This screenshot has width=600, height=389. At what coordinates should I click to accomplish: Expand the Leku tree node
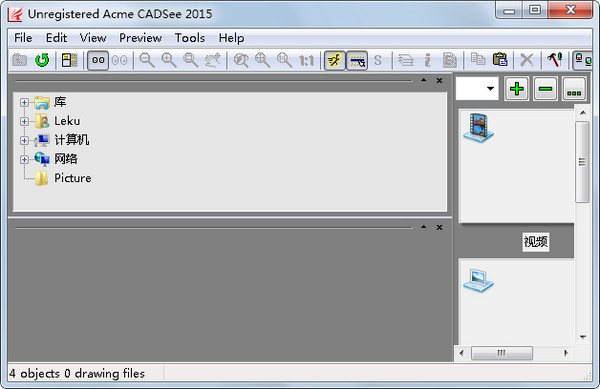click(24, 121)
